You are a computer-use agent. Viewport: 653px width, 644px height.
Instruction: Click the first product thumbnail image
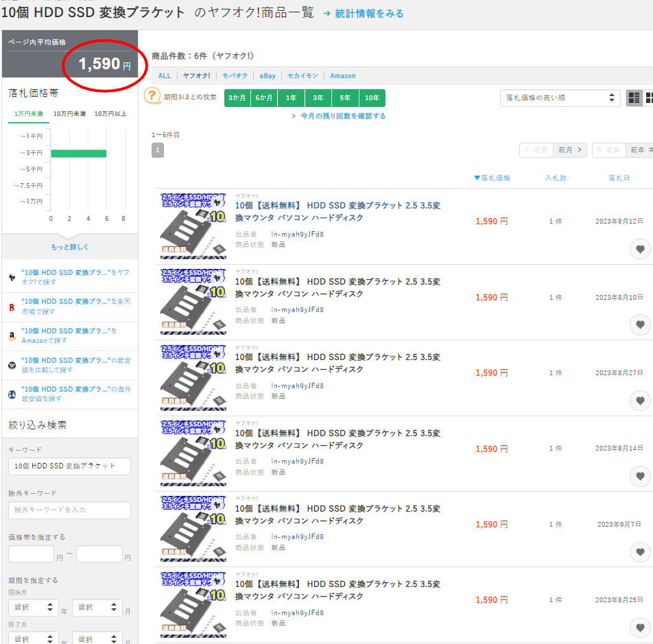(193, 226)
